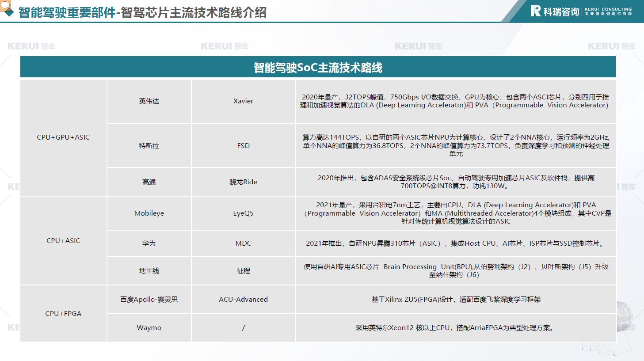Select the 骁龙Ride chip cell

coord(244,182)
